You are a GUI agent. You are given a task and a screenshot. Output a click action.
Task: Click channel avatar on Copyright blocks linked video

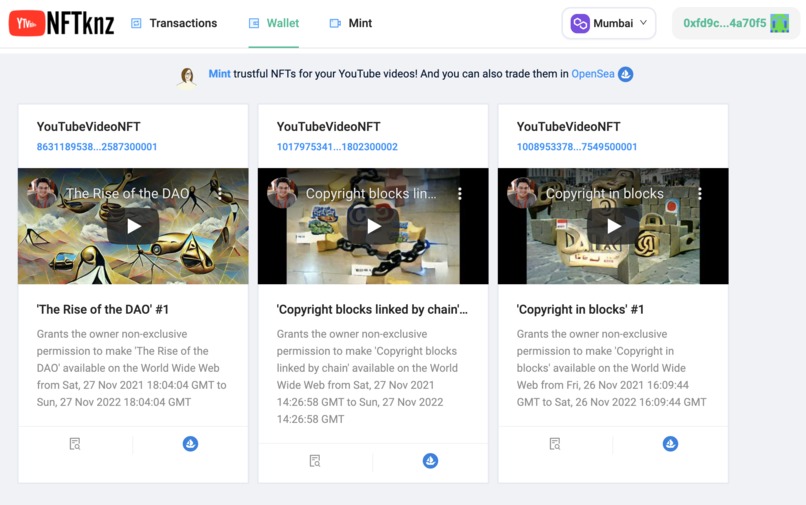(282, 192)
